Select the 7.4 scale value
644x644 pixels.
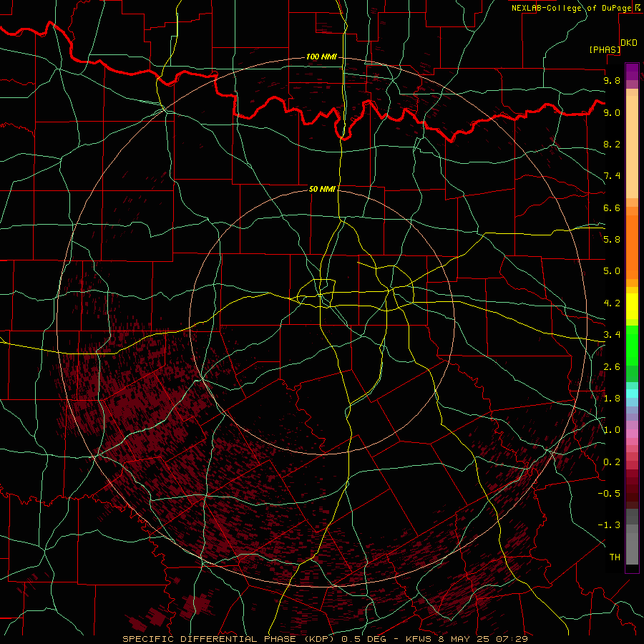click(612, 176)
